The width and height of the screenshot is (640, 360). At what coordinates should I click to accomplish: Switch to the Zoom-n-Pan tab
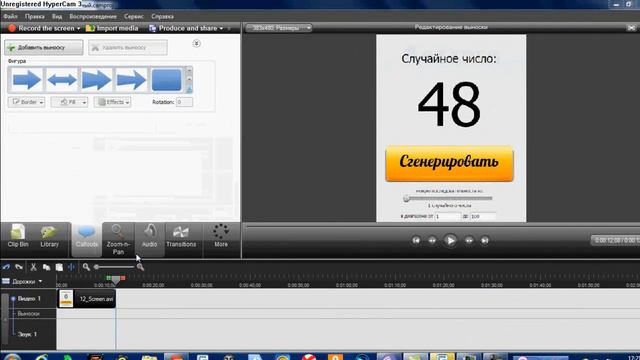[x=118, y=239]
